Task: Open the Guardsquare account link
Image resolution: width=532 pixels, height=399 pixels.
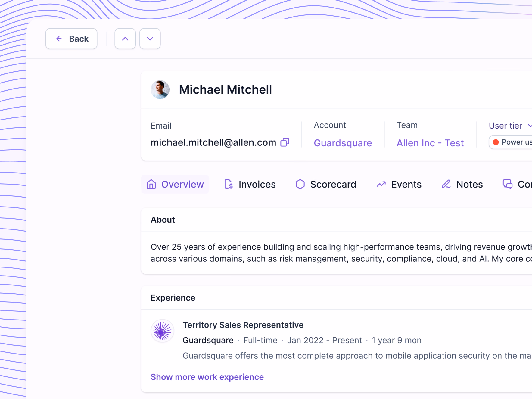Action: coord(343,143)
